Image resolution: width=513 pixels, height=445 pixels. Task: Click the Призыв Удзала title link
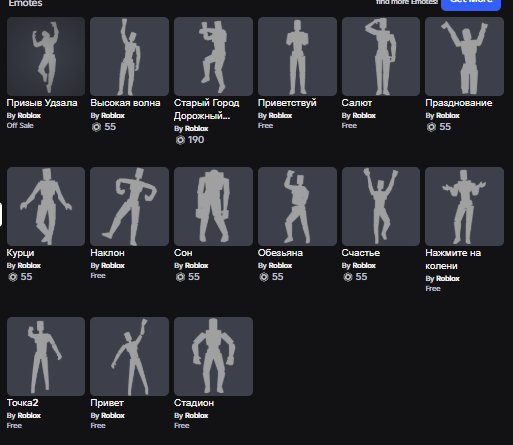(42, 103)
